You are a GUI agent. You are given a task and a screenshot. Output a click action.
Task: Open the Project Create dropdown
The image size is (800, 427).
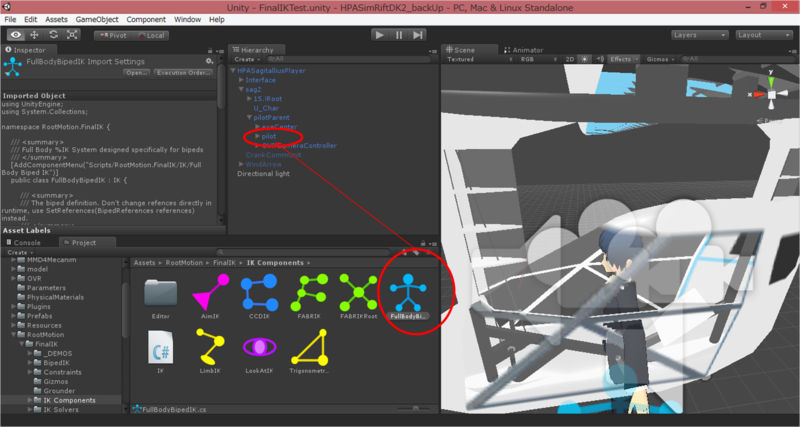[x=20, y=253]
